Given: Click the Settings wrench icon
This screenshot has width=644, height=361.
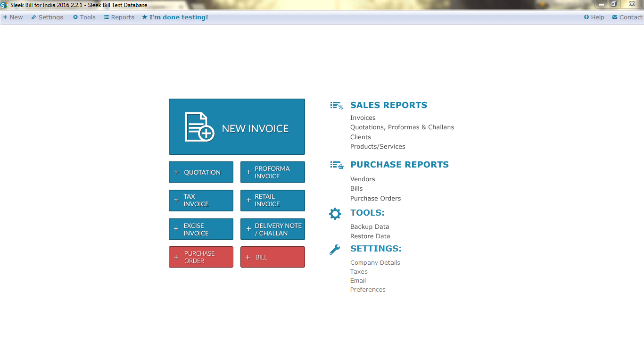Looking at the screenshot, I should (335, 250).
